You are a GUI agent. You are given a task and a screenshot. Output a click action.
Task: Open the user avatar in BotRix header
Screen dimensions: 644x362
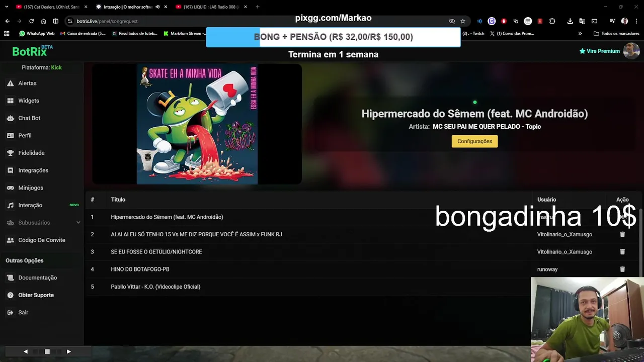[x=631, y=51]
